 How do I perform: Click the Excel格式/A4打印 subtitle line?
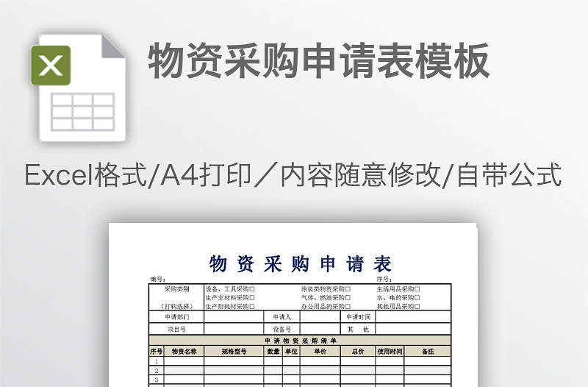point(293,174)
